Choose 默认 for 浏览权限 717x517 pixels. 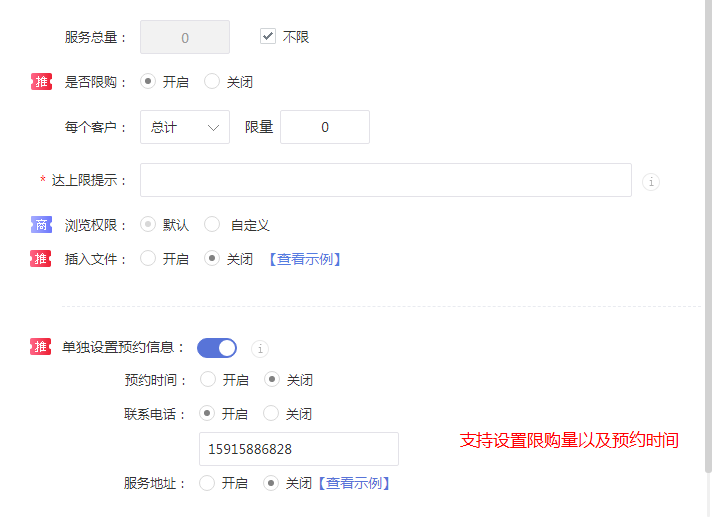click(x=148, y=224)
